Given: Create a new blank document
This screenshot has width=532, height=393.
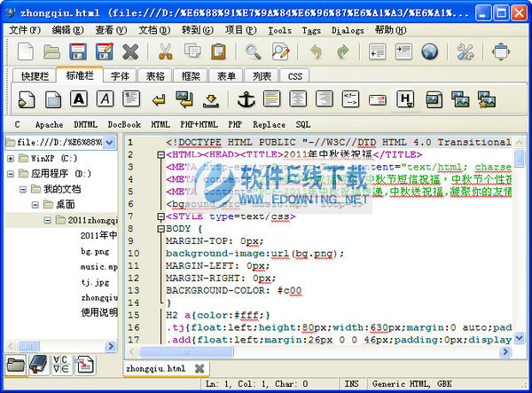Looking at the screenshot, I should (x=26, y=51).
